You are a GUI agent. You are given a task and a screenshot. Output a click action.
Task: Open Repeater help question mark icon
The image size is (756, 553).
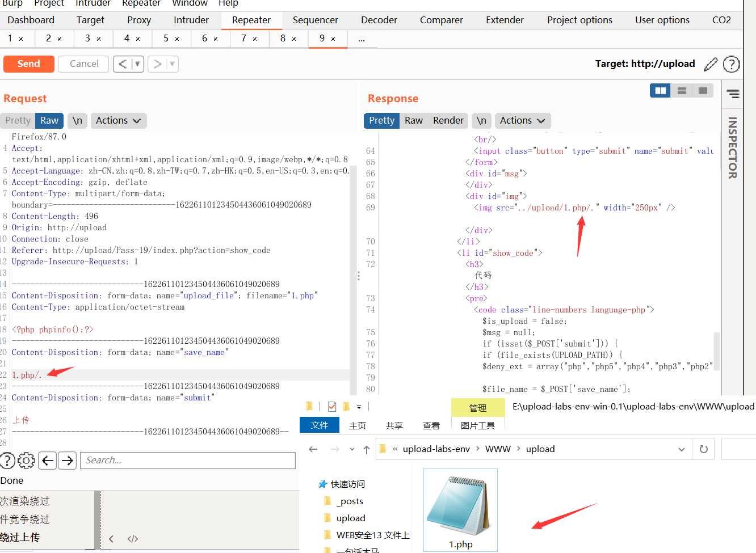(x=732, y=64)
